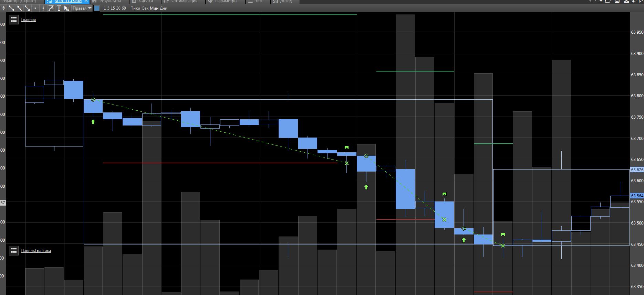644x295 pixels.
Task: Click the 63 950 price axis label
Action: tap(637, 32)
